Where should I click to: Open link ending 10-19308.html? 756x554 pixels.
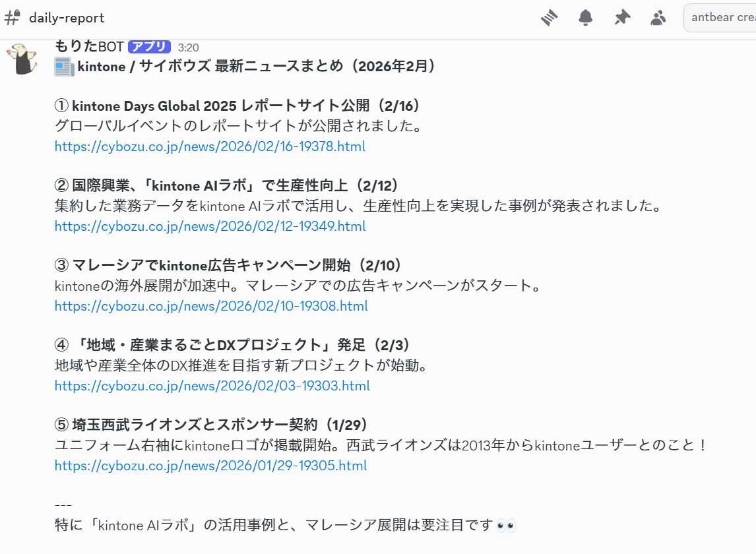pos(211,305)
